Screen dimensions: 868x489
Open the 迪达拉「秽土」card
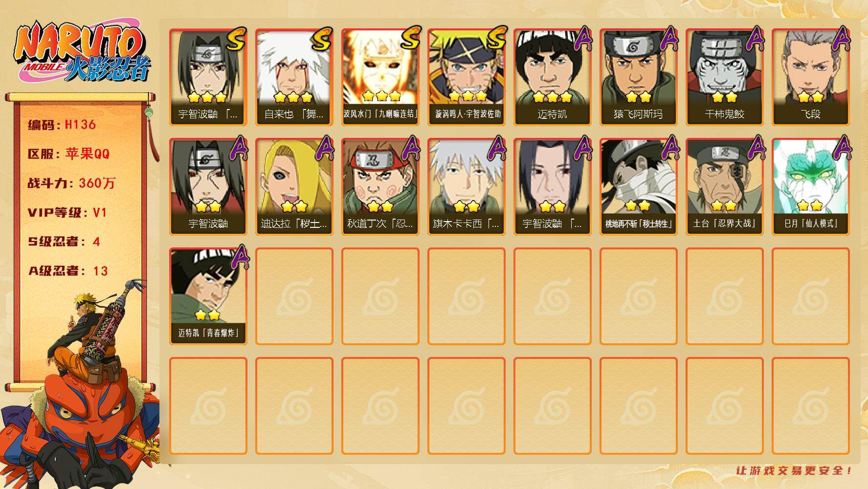tap(294, 187)
